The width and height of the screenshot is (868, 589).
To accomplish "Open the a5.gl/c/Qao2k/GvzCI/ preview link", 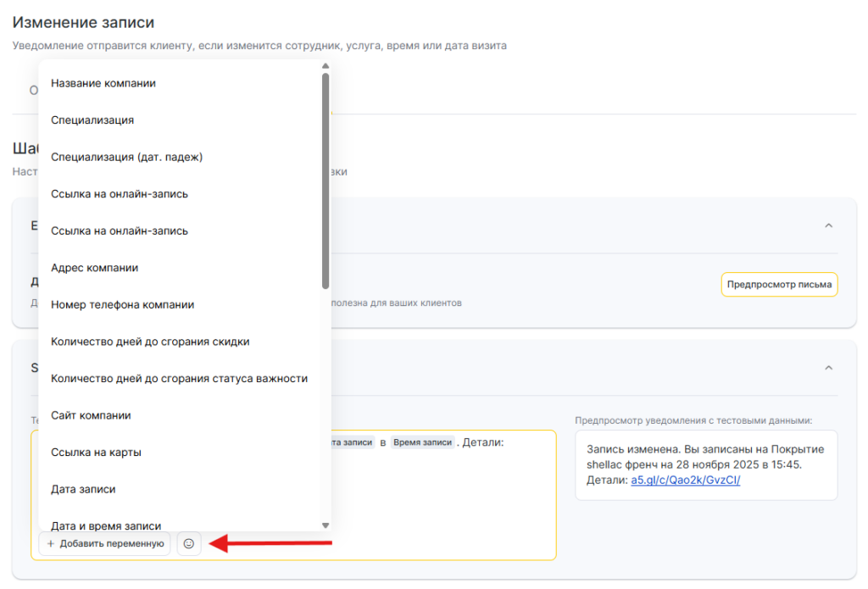I will 686,481.
